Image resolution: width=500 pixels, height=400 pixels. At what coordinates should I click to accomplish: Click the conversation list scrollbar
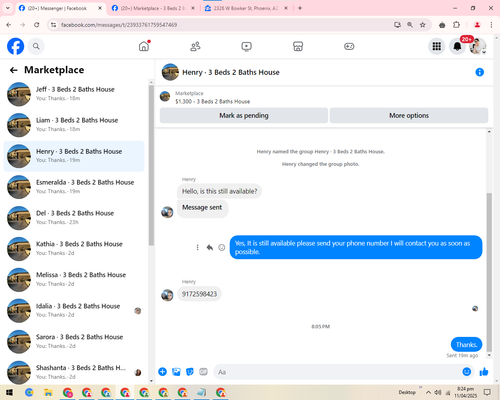(x=151, y=166)
